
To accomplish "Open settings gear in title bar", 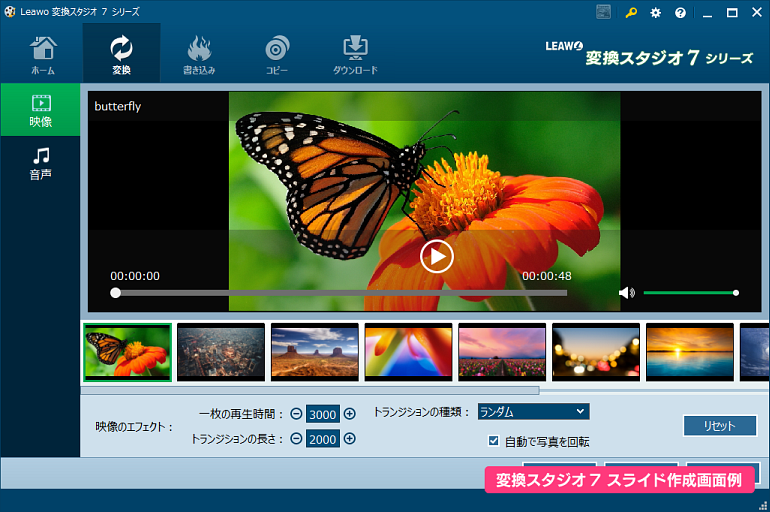I will pyautogui.click(x=656, y=13).
